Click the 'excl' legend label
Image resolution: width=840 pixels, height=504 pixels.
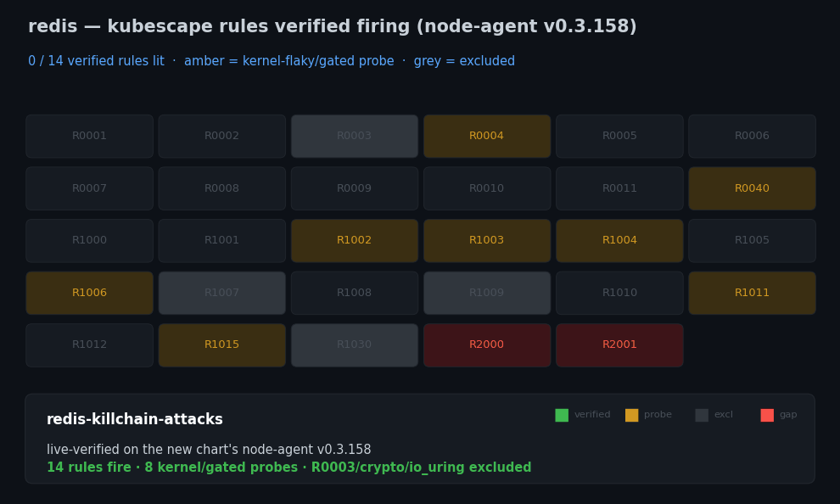723,415
